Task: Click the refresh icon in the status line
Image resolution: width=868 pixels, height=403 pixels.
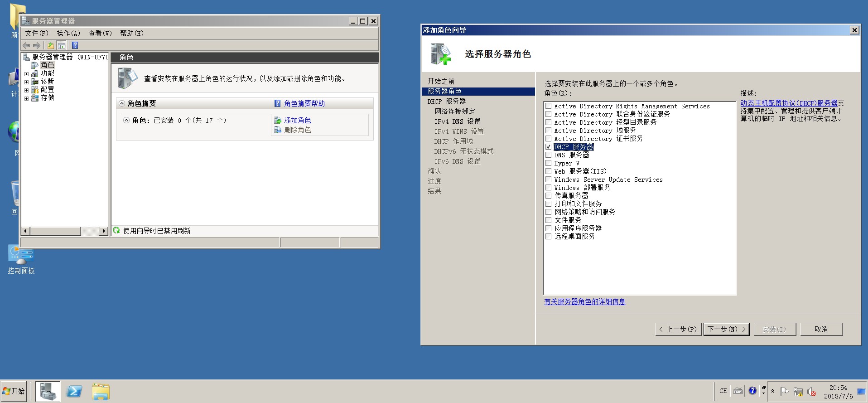Action: [116, 230]
